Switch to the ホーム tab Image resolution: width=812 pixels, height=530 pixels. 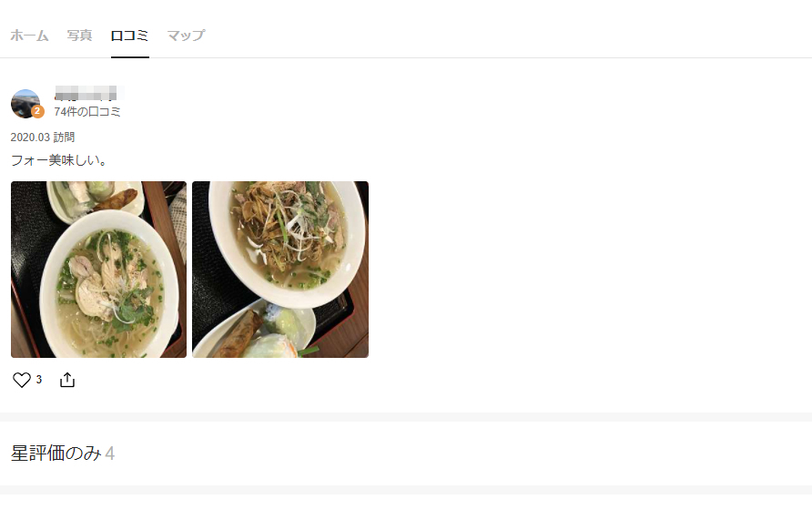point(29,36)
